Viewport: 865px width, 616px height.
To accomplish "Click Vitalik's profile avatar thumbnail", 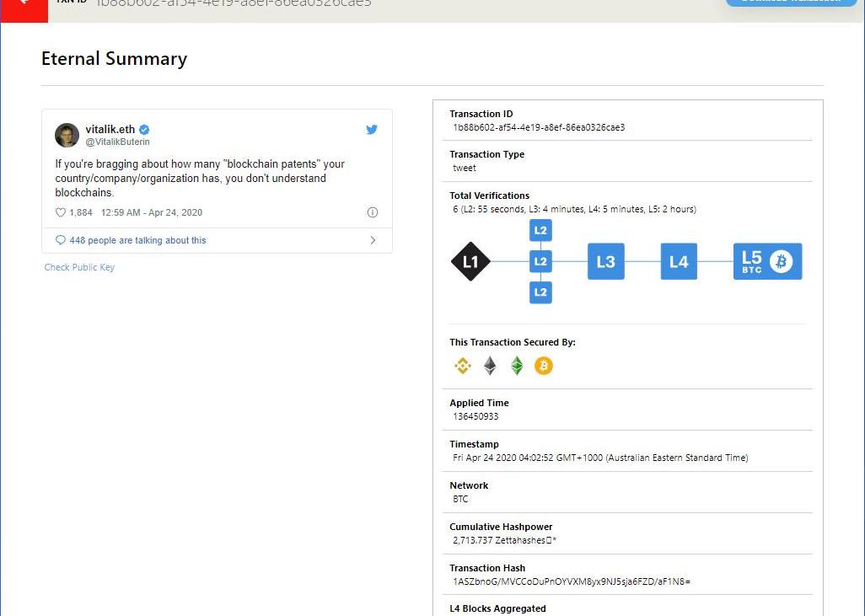I will [67, 135].
